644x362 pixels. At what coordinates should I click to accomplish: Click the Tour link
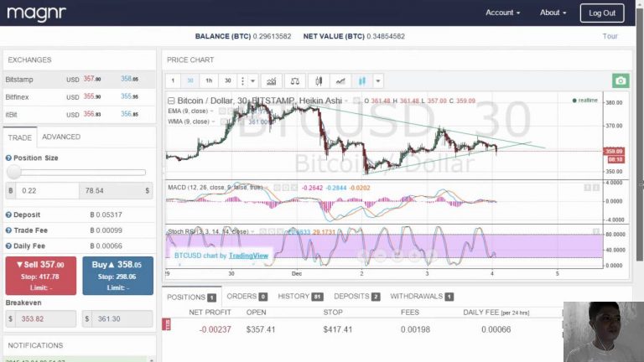tap(610, 36)
